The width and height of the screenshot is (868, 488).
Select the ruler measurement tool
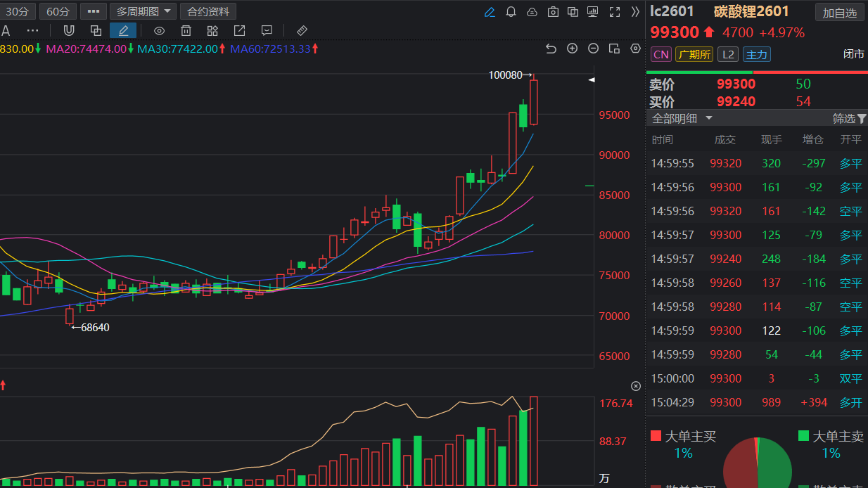pyautogui.click(x=302, y=30)
